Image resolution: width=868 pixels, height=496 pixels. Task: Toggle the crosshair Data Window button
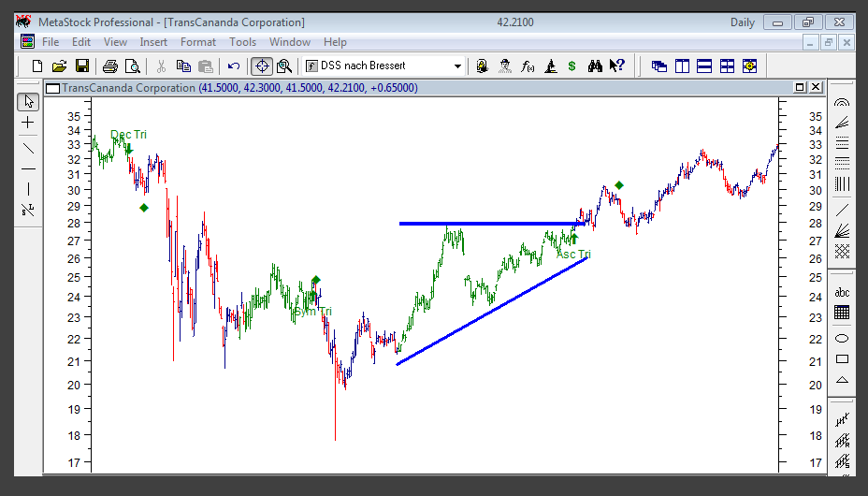[262, 66]
